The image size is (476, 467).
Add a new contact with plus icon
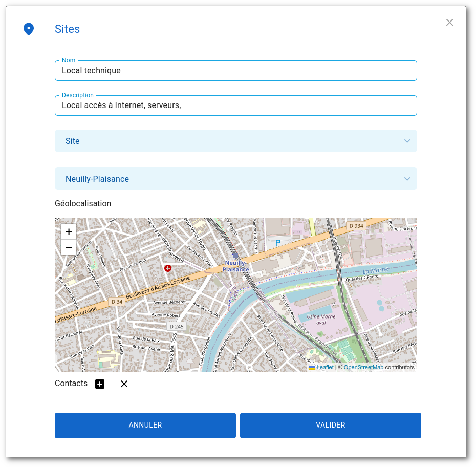(100, 384)
